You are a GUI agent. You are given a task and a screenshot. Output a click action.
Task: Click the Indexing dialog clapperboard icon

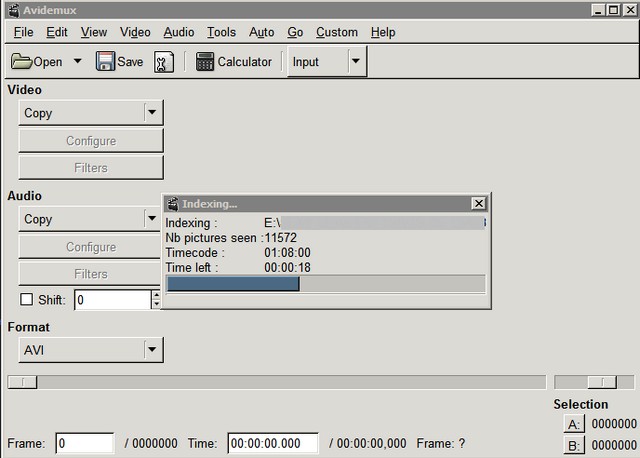tap(173, 203)
